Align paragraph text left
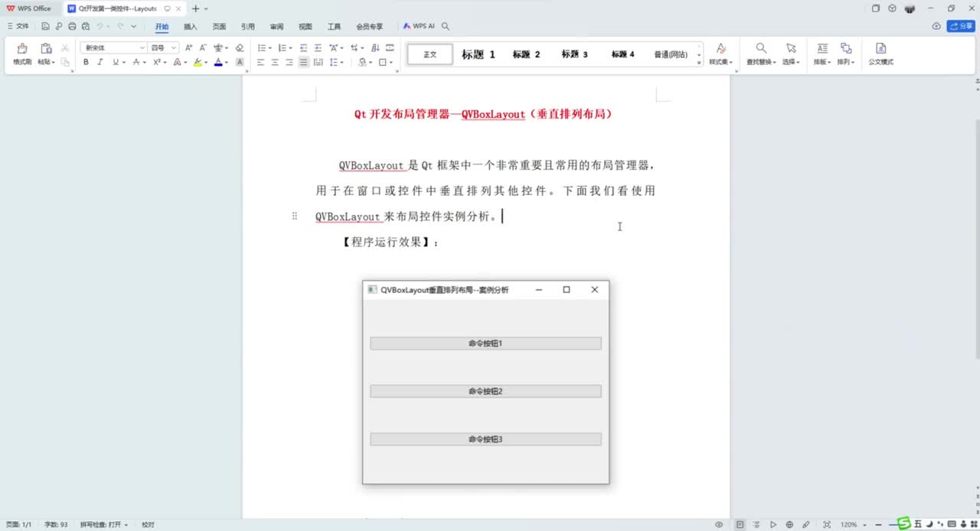Screen dimensions: 980x531 [x=260, y=62]
